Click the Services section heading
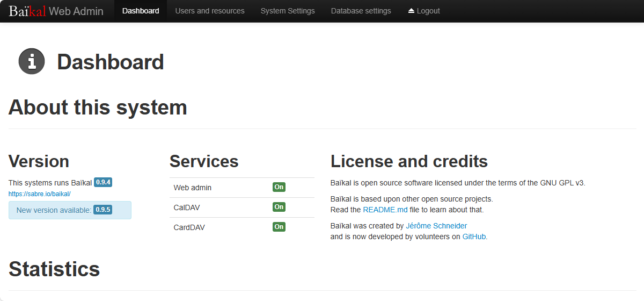 (x=204, y=161)
